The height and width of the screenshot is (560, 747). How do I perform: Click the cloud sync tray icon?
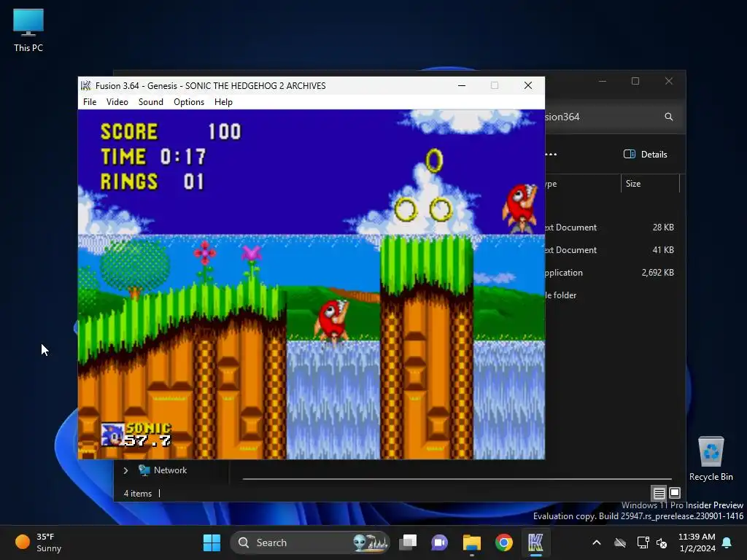pos(620,542)
